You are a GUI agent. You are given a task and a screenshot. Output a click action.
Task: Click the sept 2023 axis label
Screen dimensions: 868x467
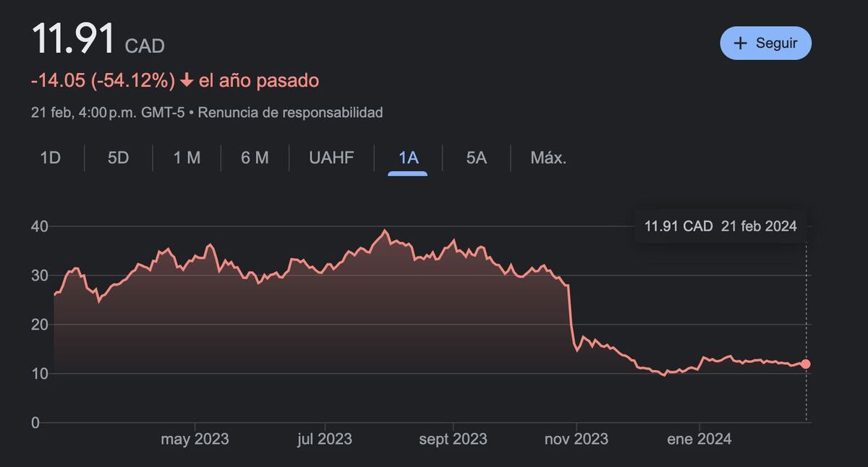pos(454,439)
